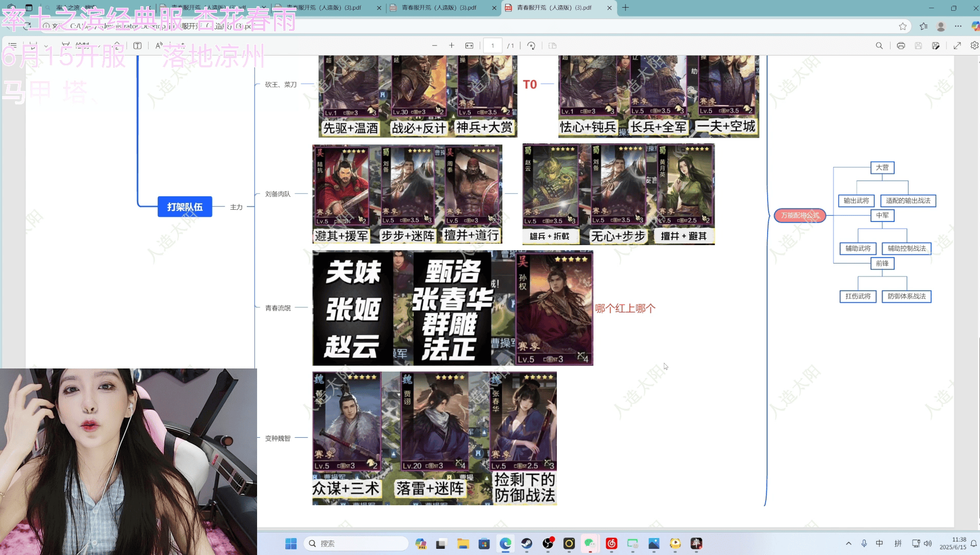Toggle Chinese/English input mode indicator
980x555 pixels.
click(880, 543)
